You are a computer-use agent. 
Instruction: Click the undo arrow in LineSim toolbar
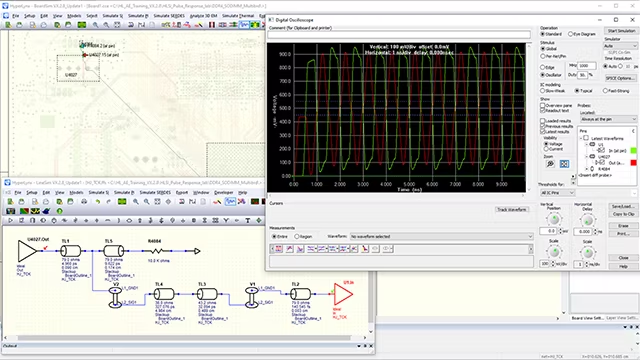(x=98, y=202)
